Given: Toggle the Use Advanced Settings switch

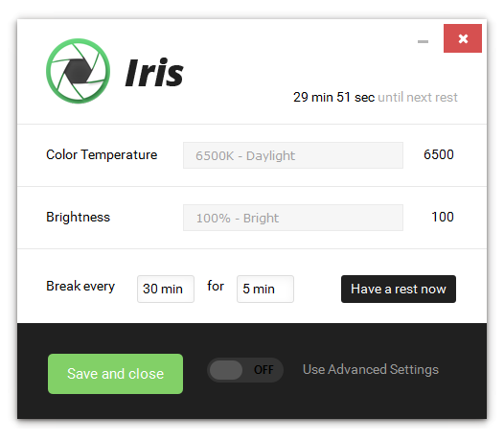Looking at the screenshot, I should click(245, 370).
